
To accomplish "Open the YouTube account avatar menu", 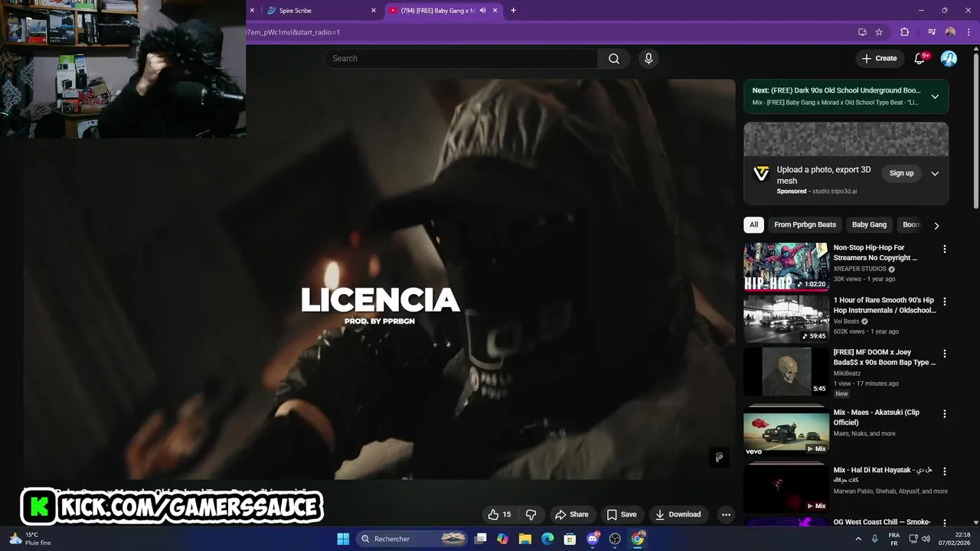I will tap(949, 59).
